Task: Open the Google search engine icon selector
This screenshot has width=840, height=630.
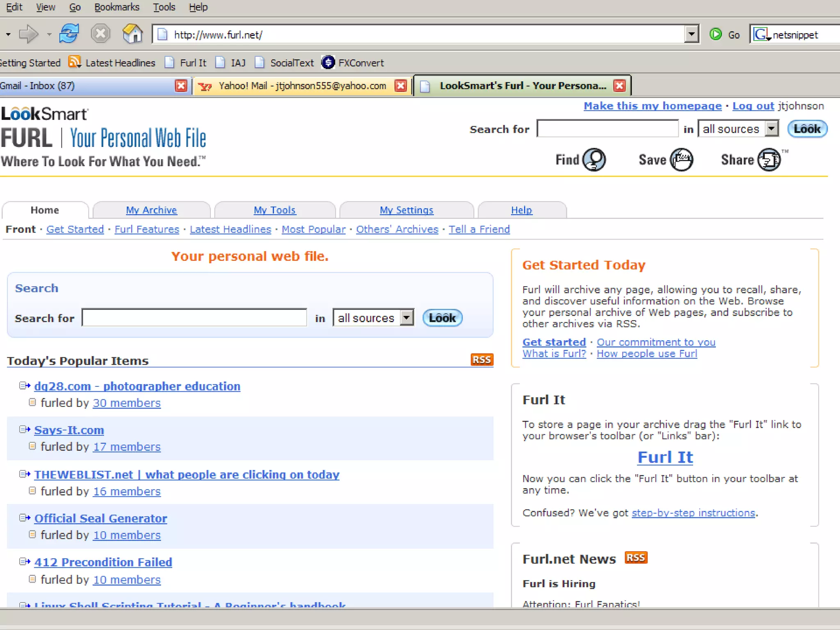Action: coord(762,34)
